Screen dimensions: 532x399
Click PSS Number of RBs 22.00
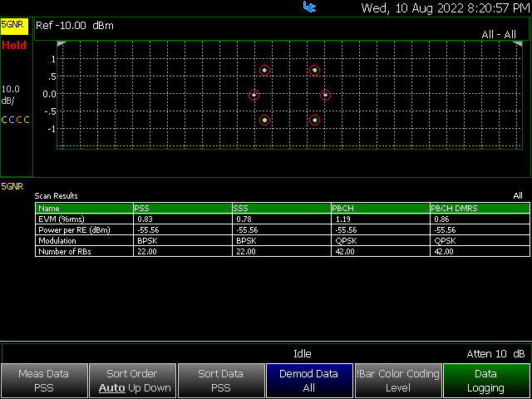147,252
